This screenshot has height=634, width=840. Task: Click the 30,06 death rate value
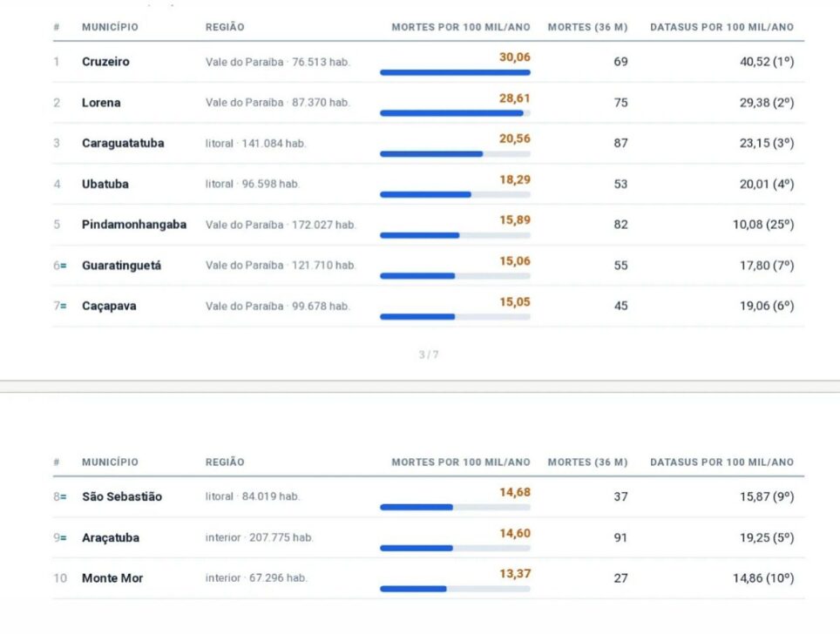pyautogui.click(x=514, y=57)
